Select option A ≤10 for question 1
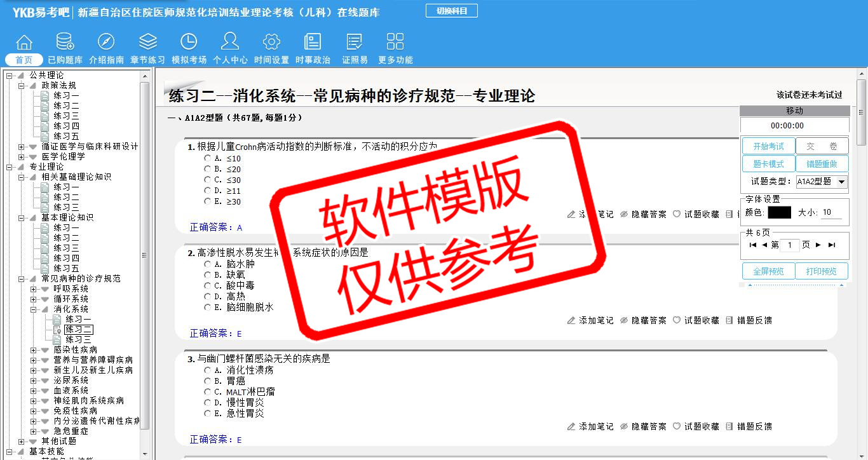 tap(208, 158)
